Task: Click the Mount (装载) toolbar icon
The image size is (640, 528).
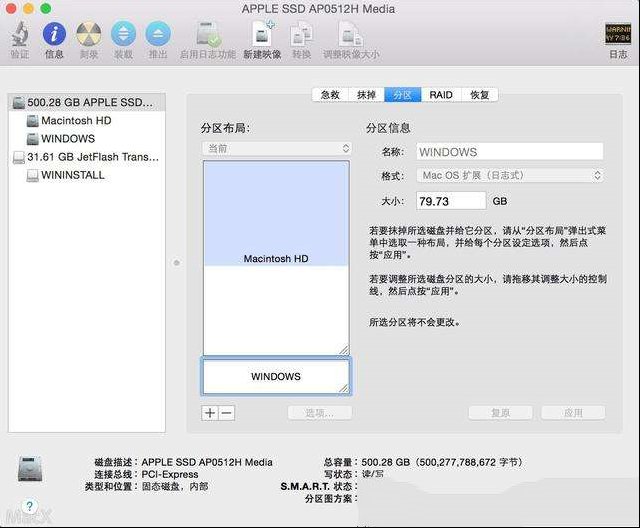Action: pyautogui.click(x=123, y=34)
